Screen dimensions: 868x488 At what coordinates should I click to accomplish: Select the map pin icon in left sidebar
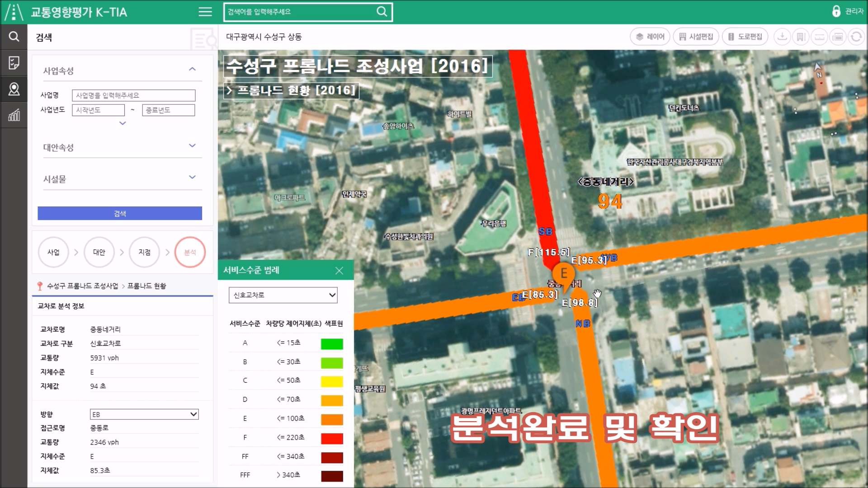click(x=14, y=89)
